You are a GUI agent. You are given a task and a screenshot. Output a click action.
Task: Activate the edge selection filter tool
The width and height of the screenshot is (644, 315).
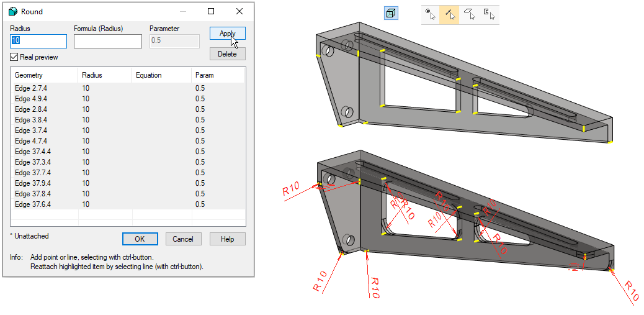tap(449, 15)
